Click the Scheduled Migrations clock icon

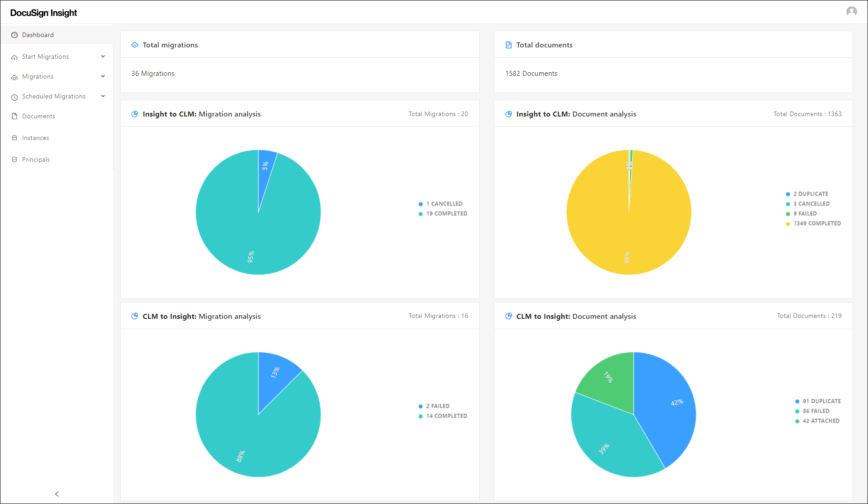15,96
